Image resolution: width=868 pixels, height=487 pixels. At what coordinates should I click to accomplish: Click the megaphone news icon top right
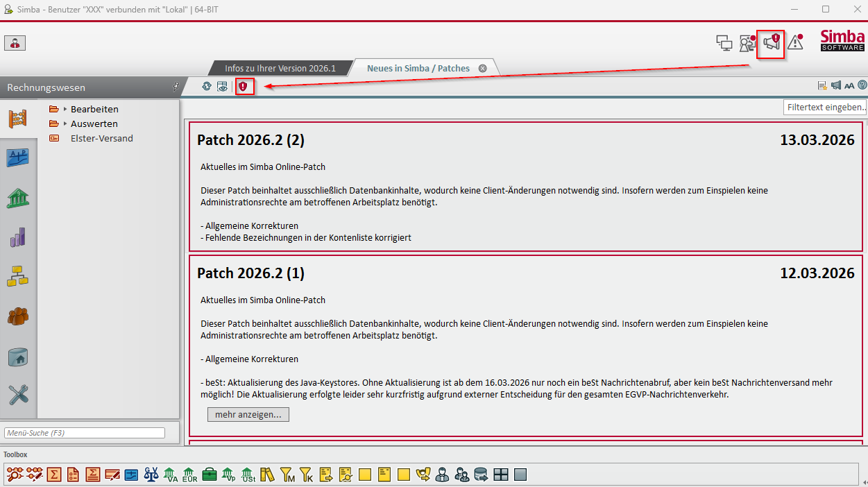click(771, 44)
